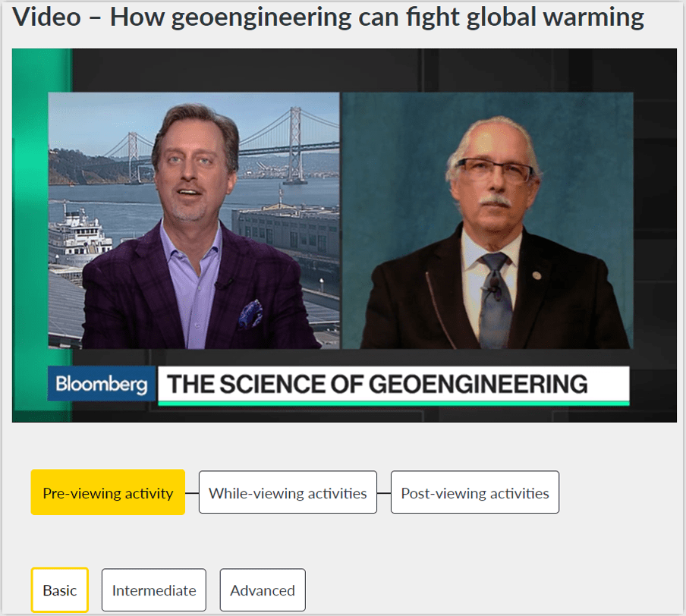Viewport: 686px width, 616px height.
Task: Click connector line between Pre-viewing and While-viewing
Action: coord(192,493)
